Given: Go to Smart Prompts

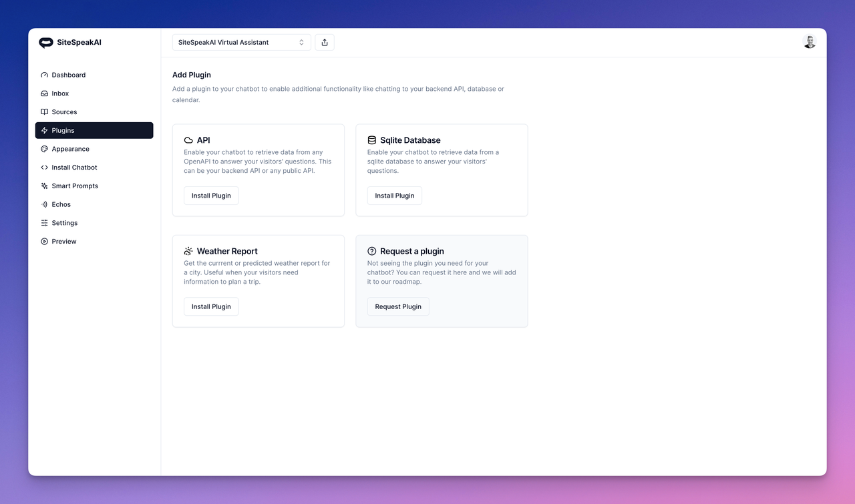Looking at the screenshot, I should pos(94,186).
